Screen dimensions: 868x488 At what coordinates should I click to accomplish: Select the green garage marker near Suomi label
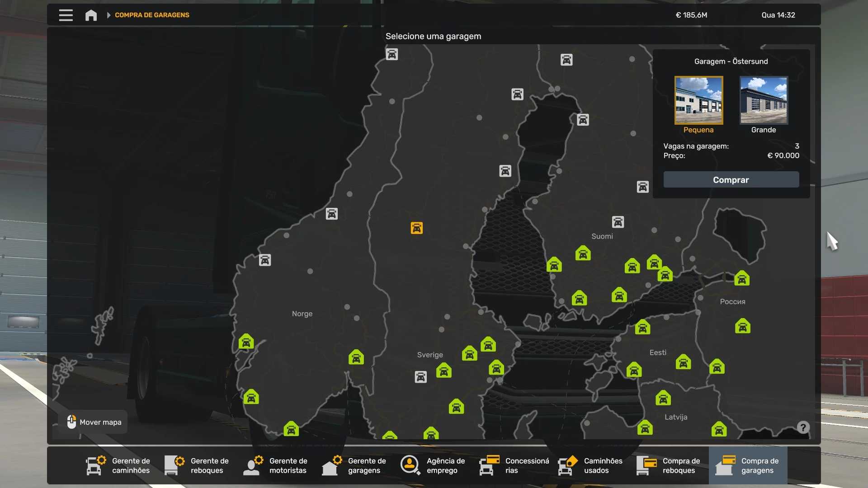point(583,253)
